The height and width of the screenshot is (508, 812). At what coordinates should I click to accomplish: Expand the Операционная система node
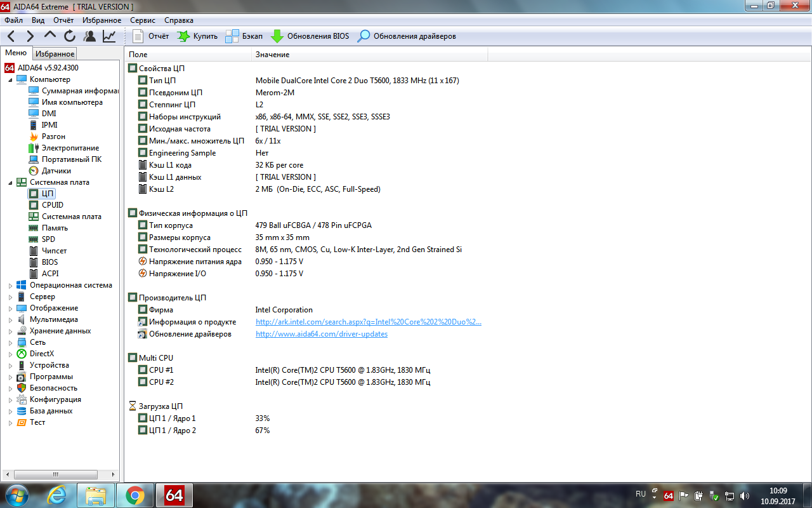10,285
